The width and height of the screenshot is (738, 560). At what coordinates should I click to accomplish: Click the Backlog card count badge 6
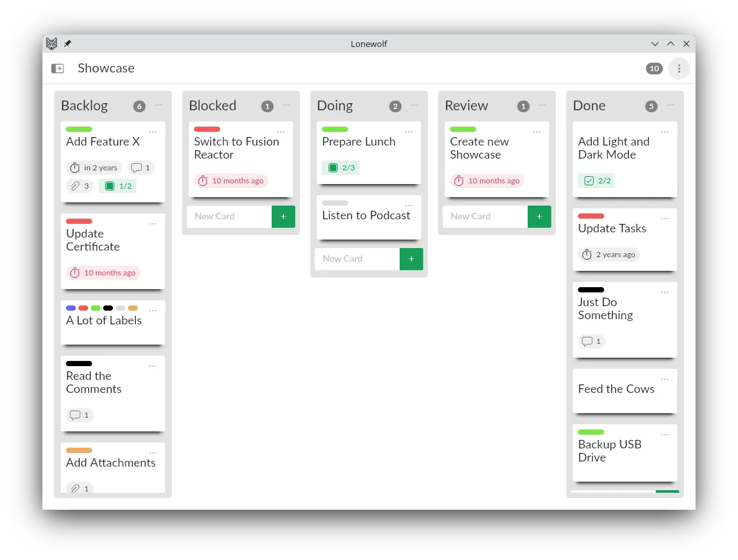(x=139, y=106)
